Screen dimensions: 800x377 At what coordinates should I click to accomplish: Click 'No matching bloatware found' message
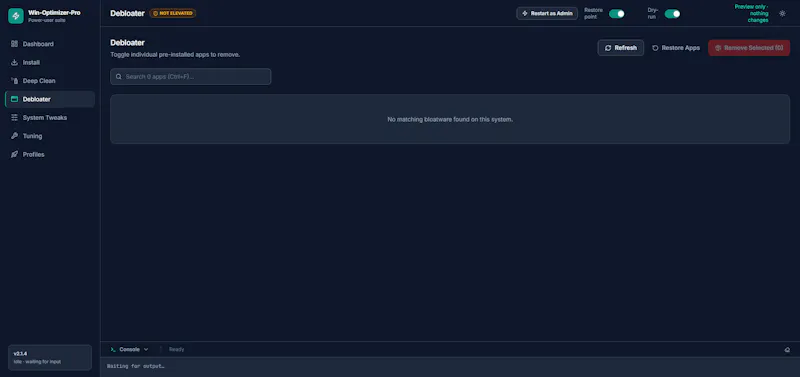450,119
